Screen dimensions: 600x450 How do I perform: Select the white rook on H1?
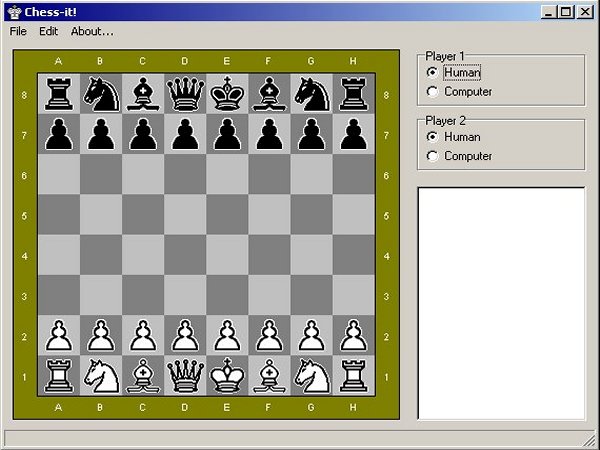tap(353, 375)
